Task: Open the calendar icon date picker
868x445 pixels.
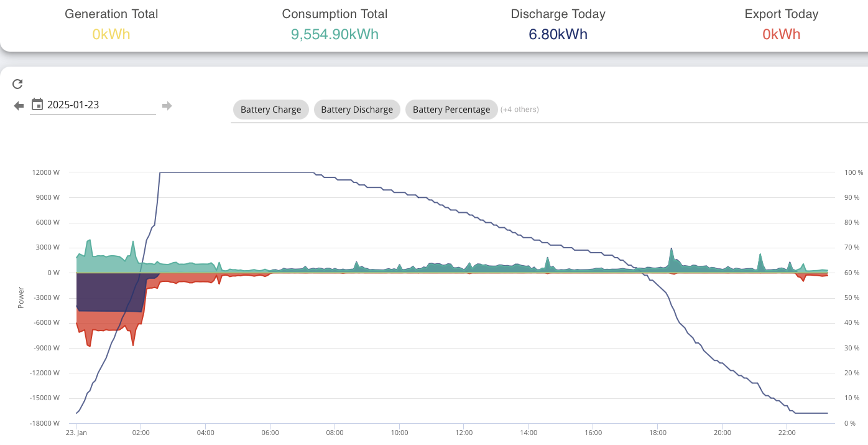Action: point(37,104)
